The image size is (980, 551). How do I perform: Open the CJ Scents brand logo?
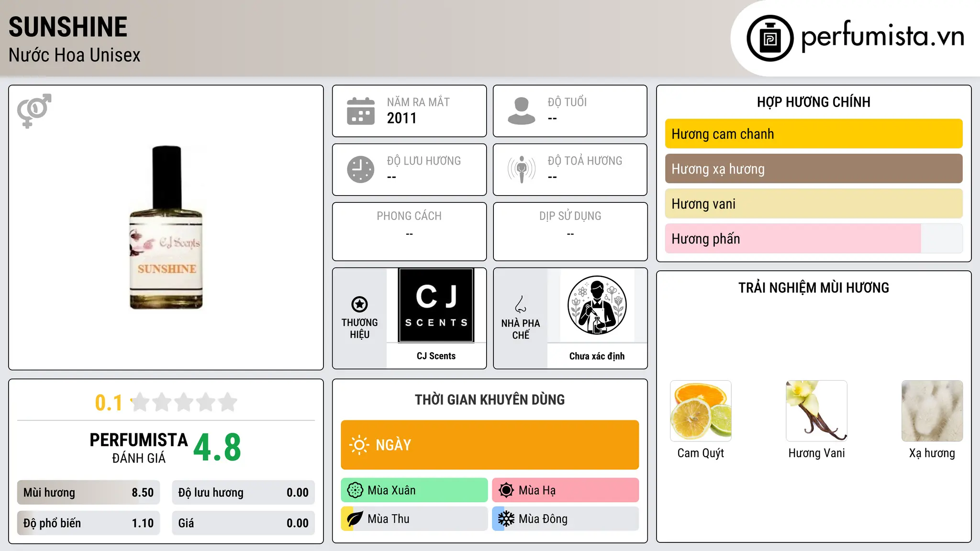(436, 305)
